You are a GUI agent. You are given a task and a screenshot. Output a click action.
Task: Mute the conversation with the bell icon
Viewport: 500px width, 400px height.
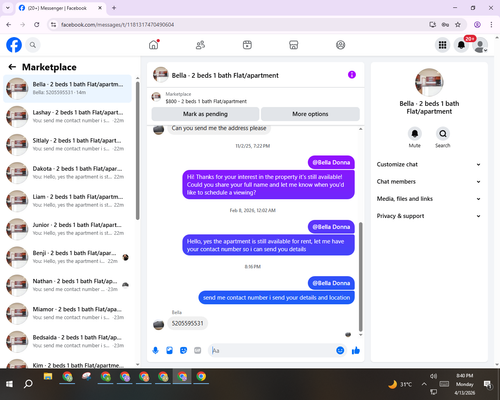pos(415,134)
